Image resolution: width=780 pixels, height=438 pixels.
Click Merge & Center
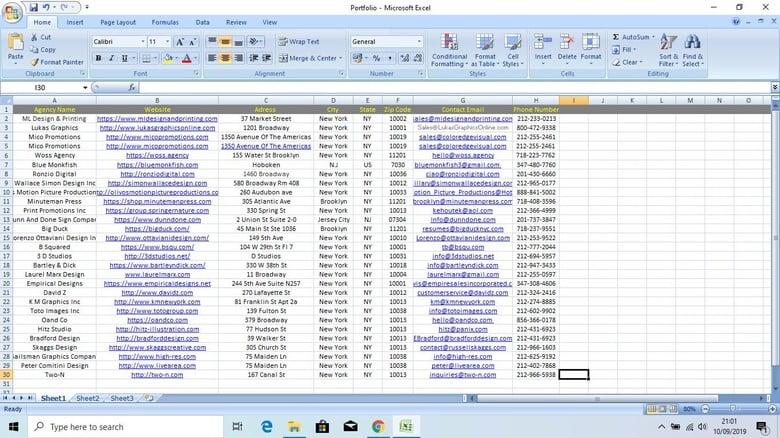(x=307, y=58)
